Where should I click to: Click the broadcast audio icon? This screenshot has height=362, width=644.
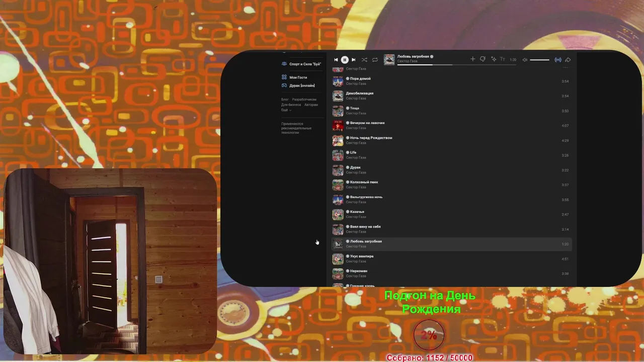click(x=558, y=60)
